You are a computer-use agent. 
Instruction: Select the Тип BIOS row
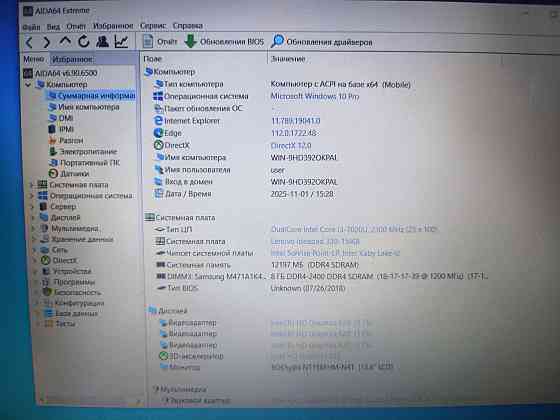tap(251, 288)
